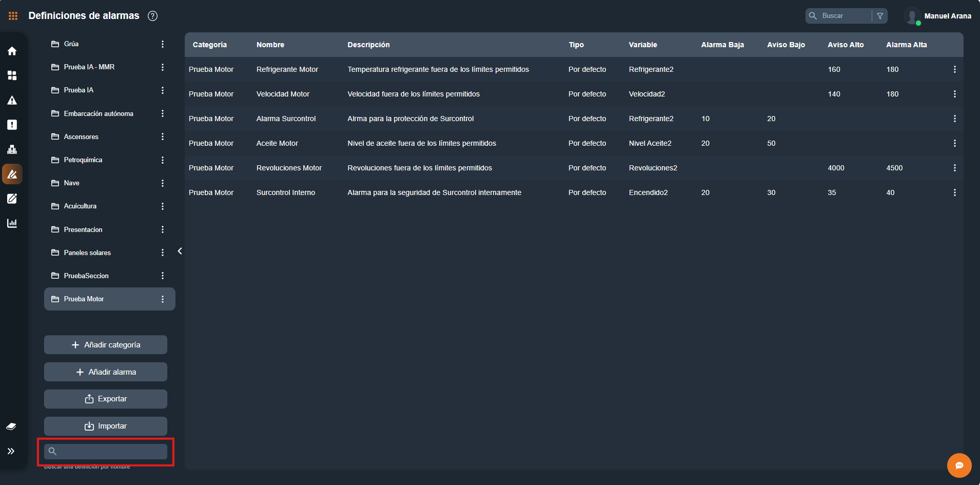Screen dimensions: 980x485
Task: Select the Paneles solares category
Action: [x=87, y=253]
